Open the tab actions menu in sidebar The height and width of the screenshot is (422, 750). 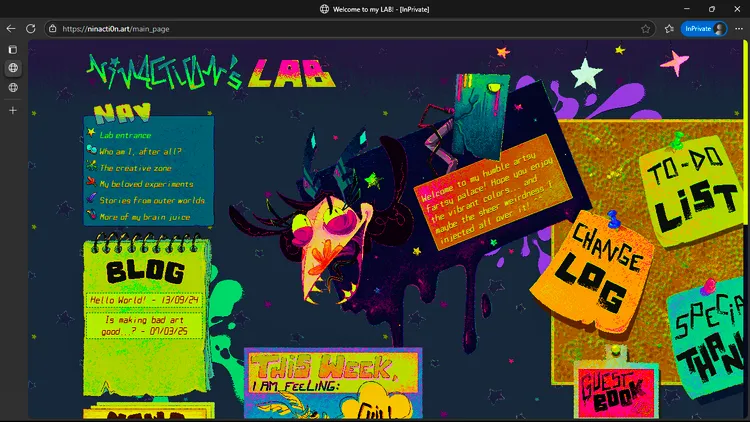(13, 49)
